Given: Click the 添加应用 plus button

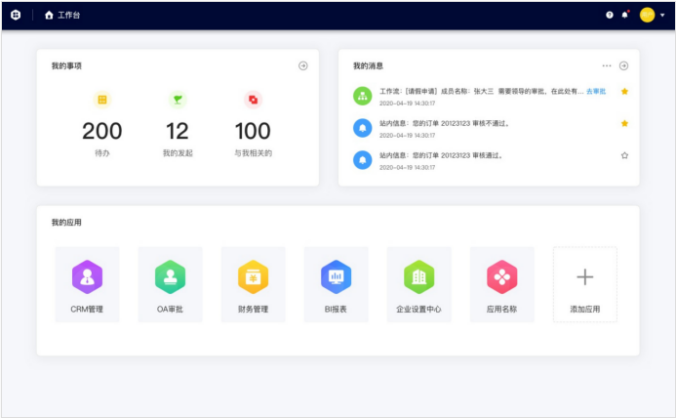Looking at the screenshot, I should pos(585,284).
